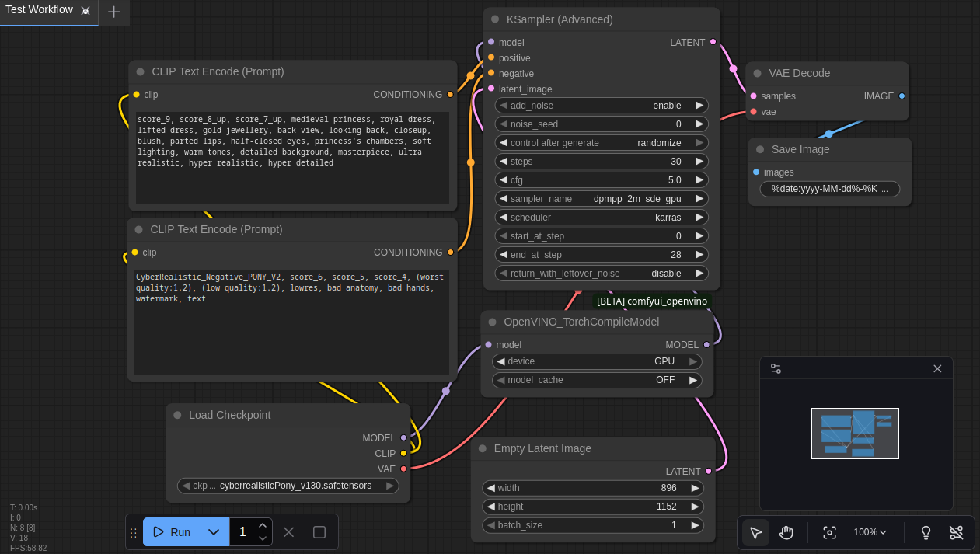Collapse the Empty Latent Image node dot
This screenshot has width=980, height=554.
483,448
